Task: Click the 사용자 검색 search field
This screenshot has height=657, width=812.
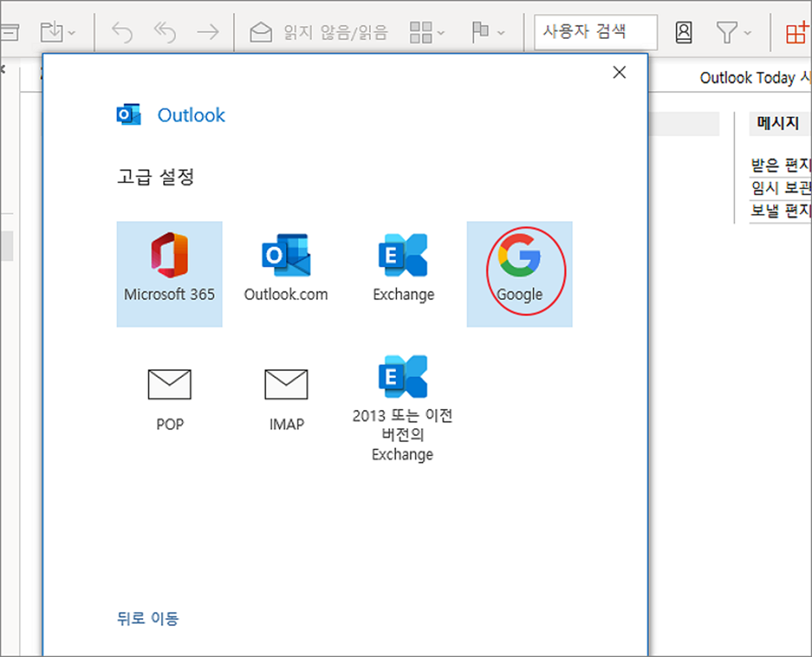Action: click(596, 32)
